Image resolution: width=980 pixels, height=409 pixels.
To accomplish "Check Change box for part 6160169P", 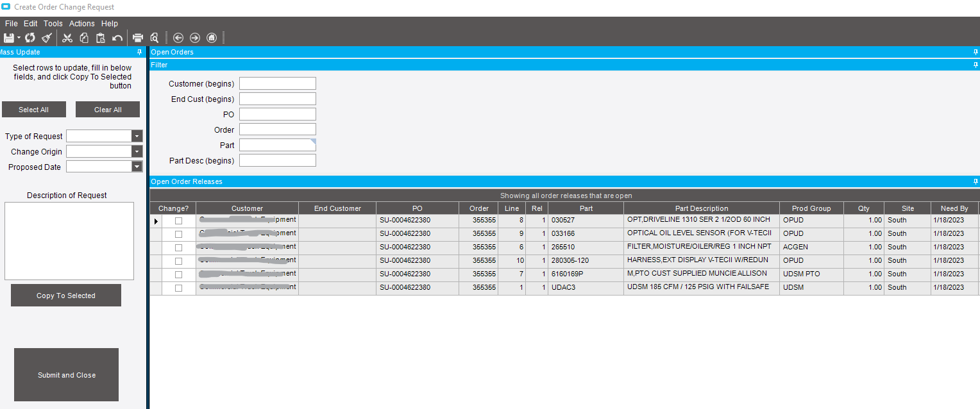I will tap(178, 274).
